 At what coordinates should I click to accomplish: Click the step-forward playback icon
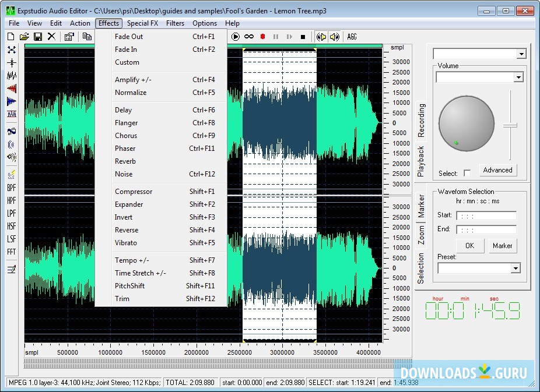tap(289, 37)
